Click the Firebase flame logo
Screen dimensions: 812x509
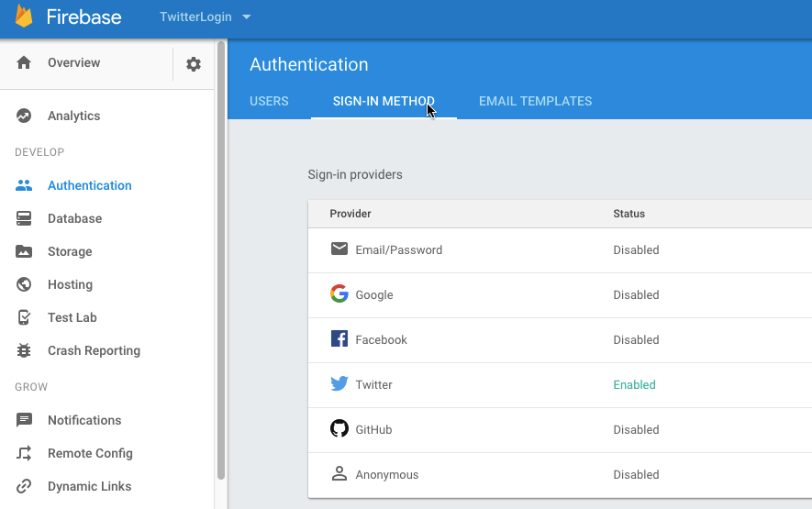[x=24, y=17]
